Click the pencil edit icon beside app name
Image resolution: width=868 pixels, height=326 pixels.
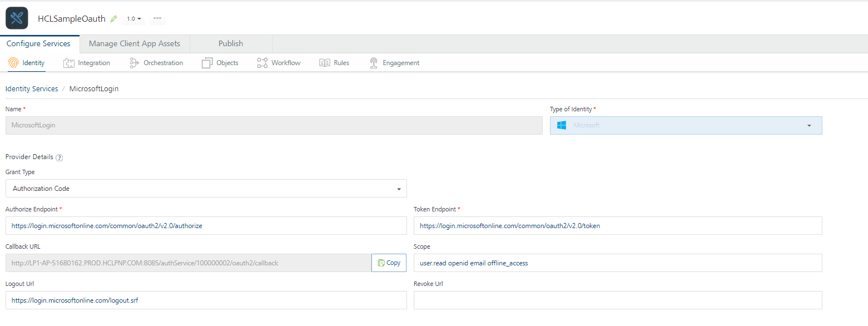(x=114, y=19)
